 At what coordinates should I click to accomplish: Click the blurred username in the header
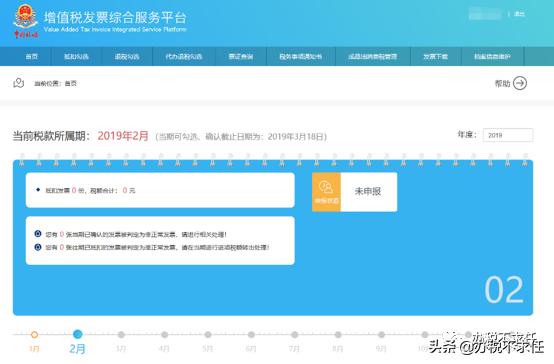tap(485, 14)
